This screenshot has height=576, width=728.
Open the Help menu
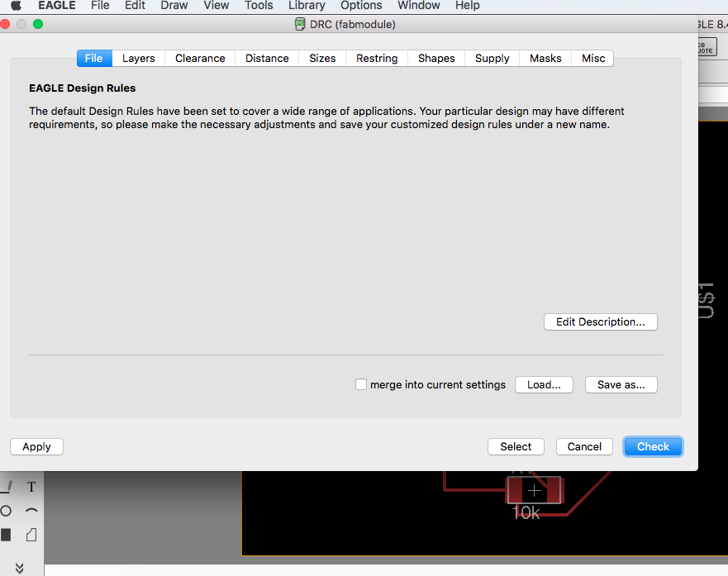pyautogui.click(x=467, y=6)
